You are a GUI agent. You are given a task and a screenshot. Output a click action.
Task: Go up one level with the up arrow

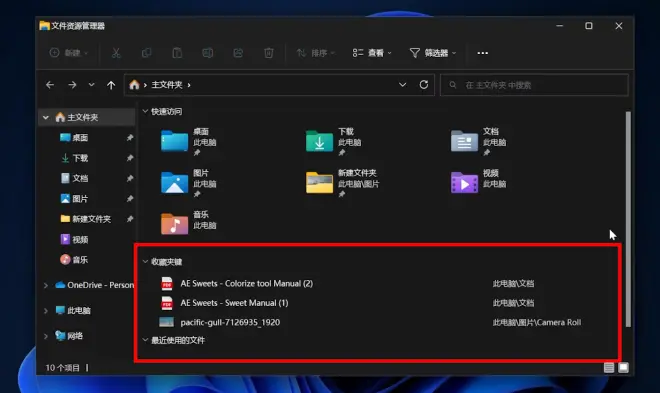tap(111, 85)
